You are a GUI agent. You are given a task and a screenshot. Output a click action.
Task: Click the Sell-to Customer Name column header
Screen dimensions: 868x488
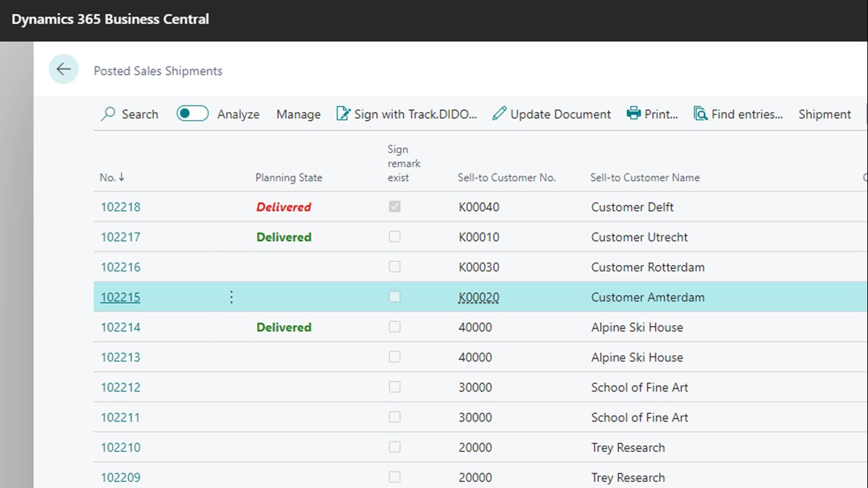click(645, 178)
